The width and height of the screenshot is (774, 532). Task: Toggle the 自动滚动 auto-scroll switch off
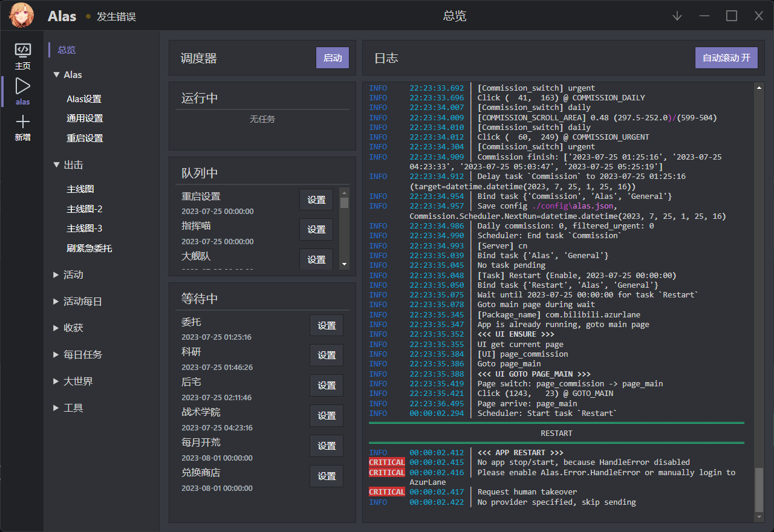pyautogui.click(x=726, y=57)
